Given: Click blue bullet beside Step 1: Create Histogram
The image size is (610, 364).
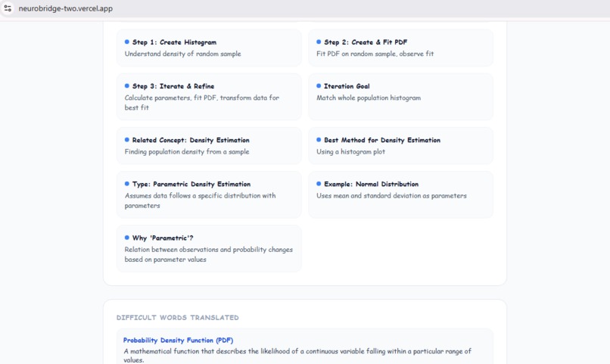Looking at the screenshot, I should point(127,42).
